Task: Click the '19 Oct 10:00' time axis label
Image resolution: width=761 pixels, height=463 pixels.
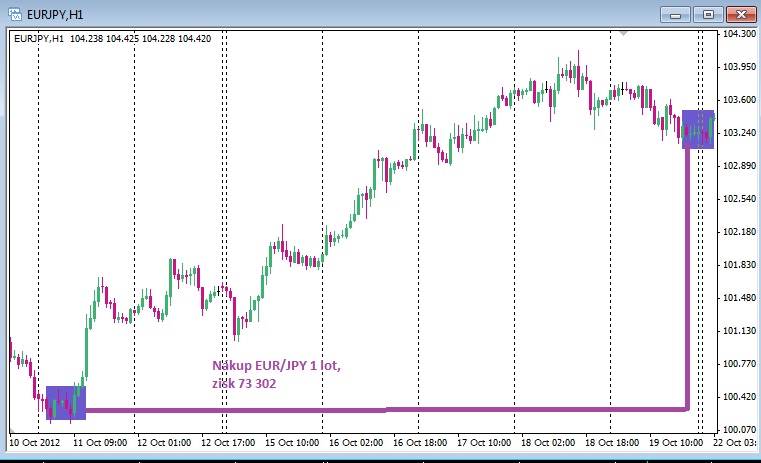Action: 676,443
